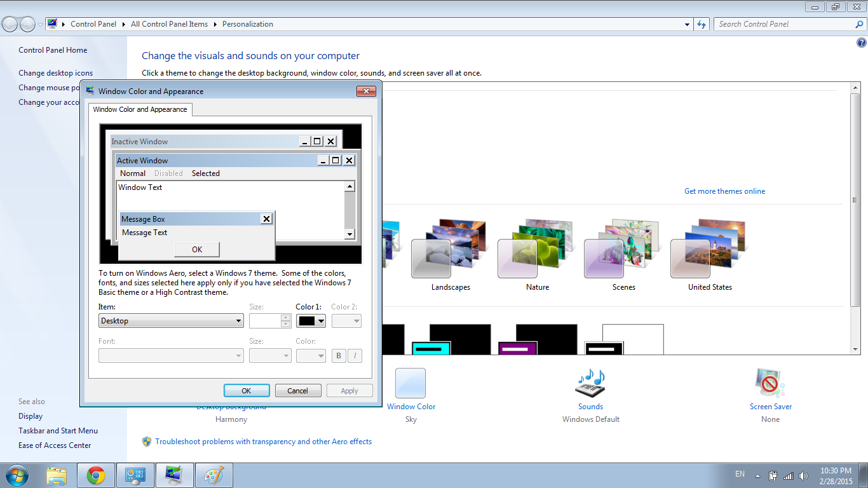Click the power/battery tray icon
The width and height of the screenshot is (868, 488).
pyautogui.click(x=773, y=475)
